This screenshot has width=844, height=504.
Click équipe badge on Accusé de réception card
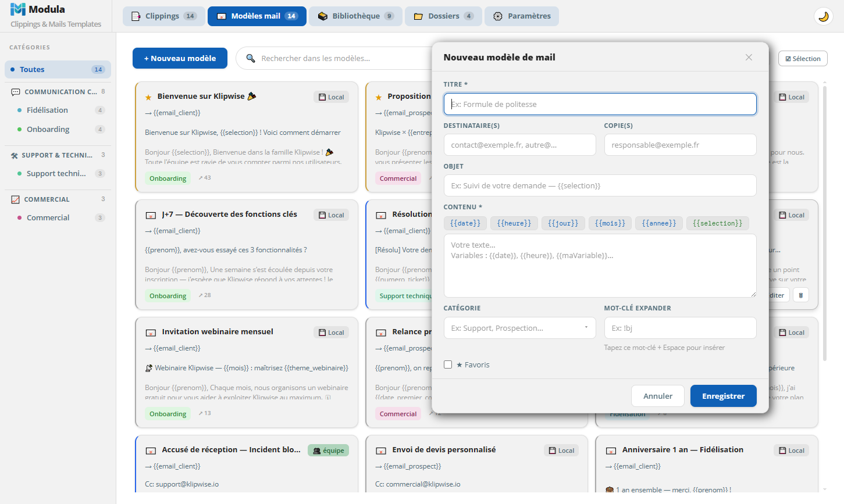tap(328, 451)
